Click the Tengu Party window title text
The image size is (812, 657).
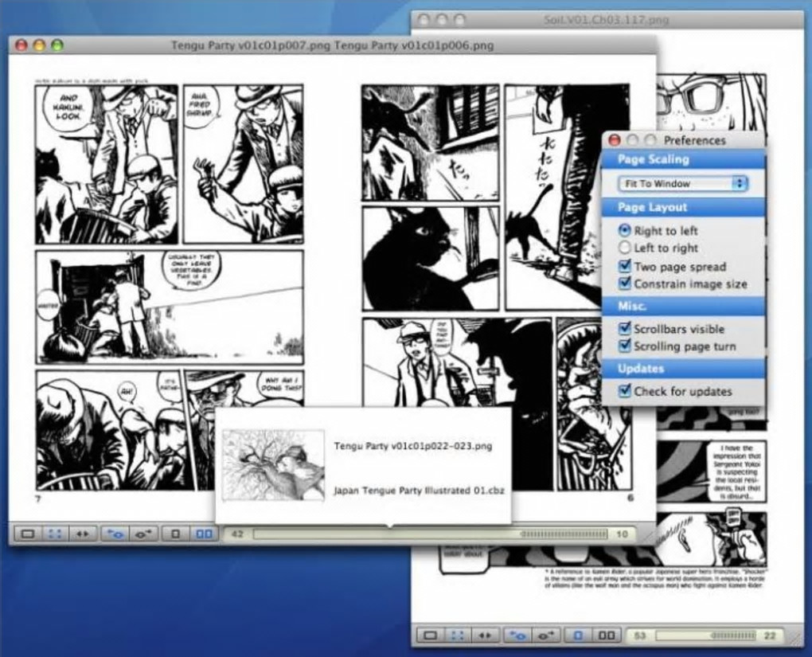tap(332, 45)
